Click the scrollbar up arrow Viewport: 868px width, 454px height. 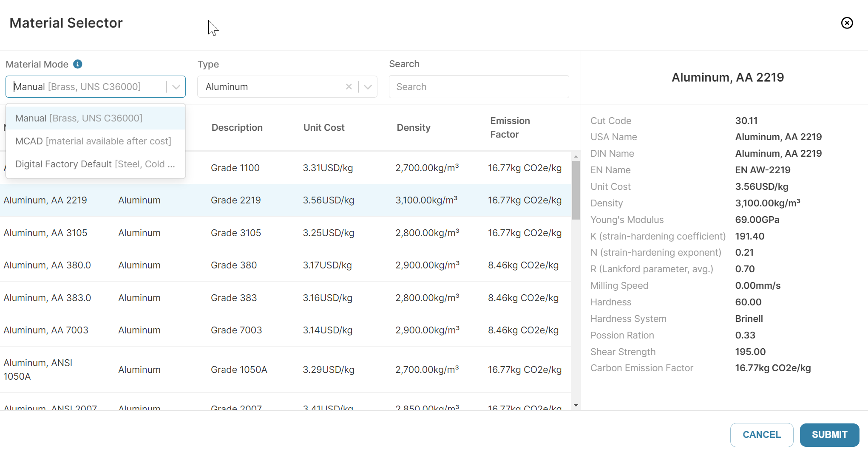[x=576, y=157]
